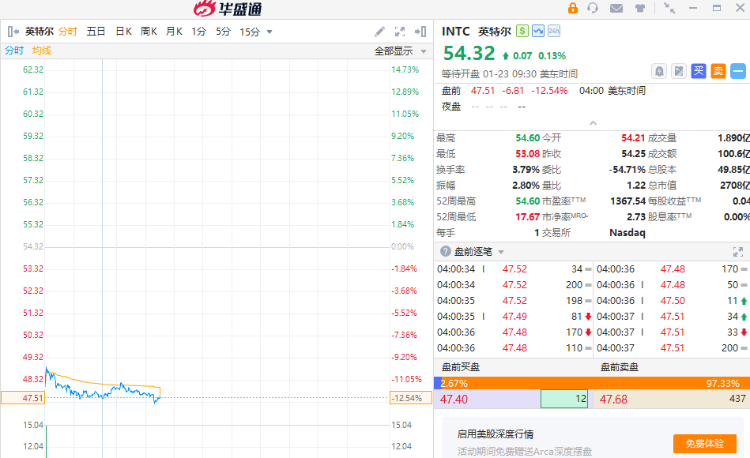Collapse the left panel with sidebar toggle

pyautogui.click(x=13, y=32)
